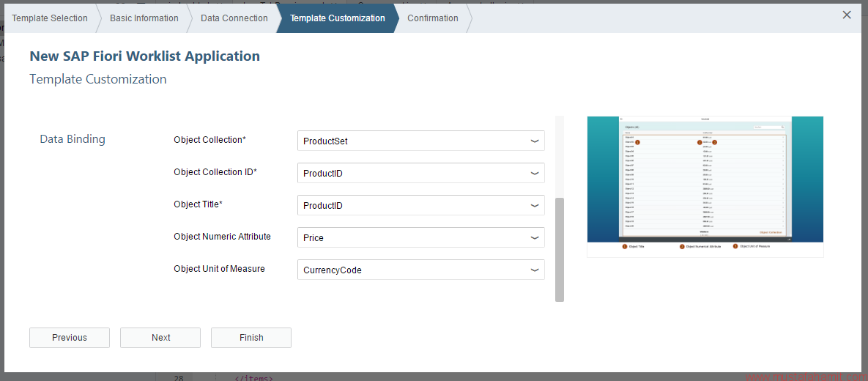Click the Object Collection ID* label

215,172
